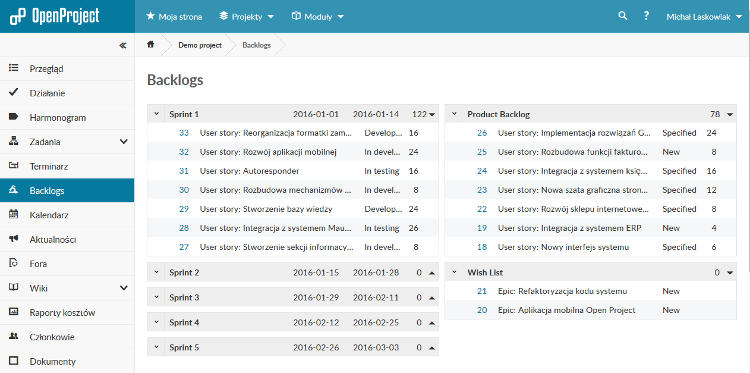Open Sprint 1 menu arrow next to 122

tap(432, 115)
